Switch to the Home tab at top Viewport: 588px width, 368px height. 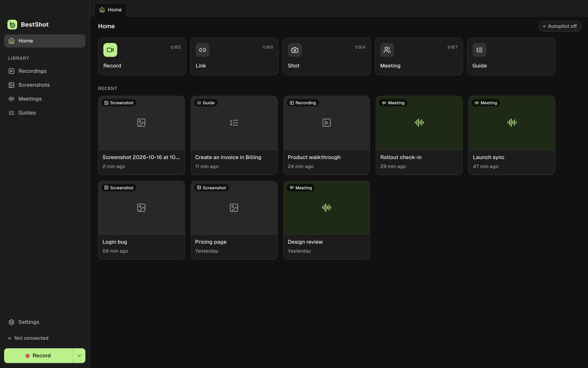coord(111,10)
